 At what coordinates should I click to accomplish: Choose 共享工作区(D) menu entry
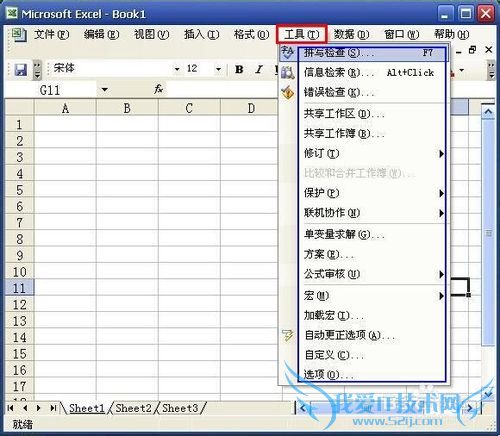click(x=364, y=114)
